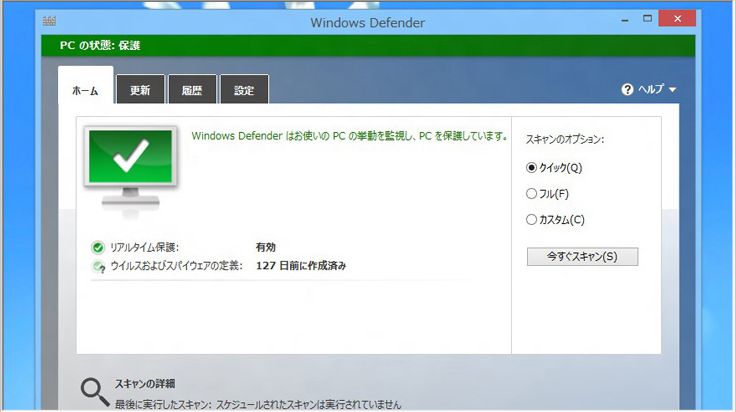Open the 履歴 tab

coord(192,89)
